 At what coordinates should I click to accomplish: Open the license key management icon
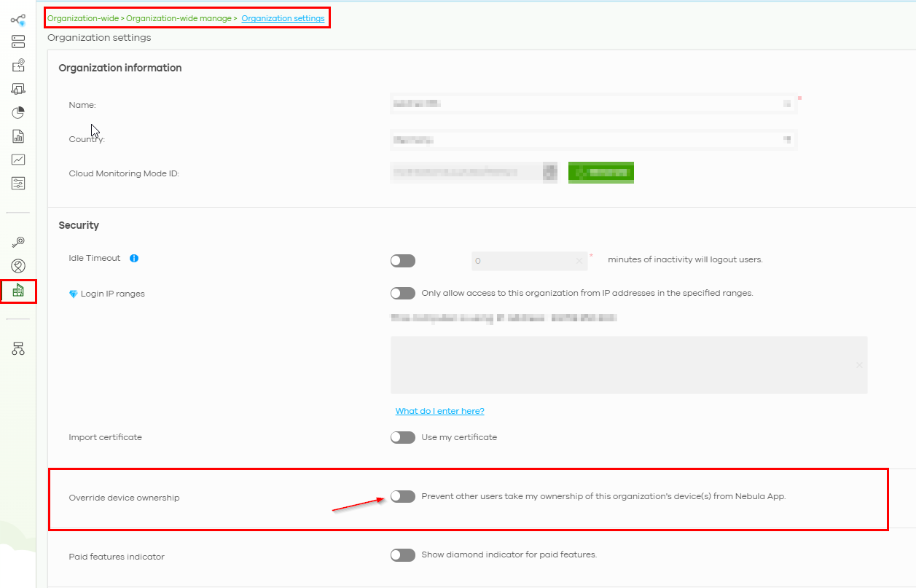pyautogui.click(x=18, y=241)
